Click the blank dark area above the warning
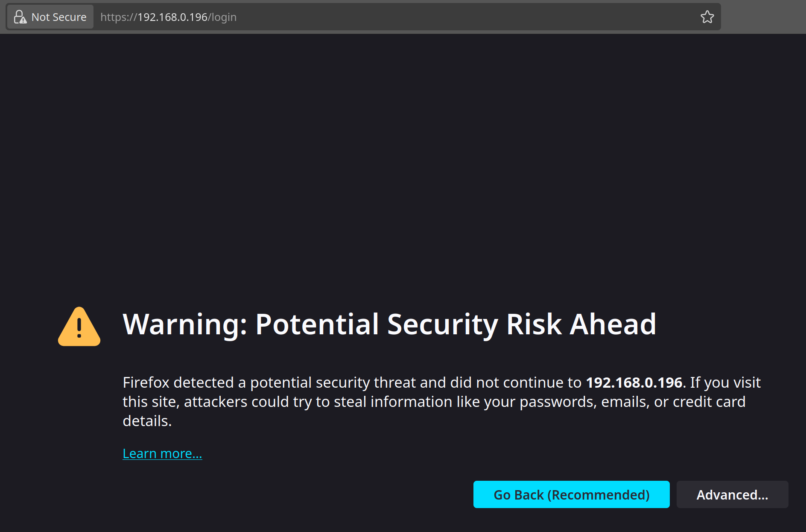 (x=403, y=162)
